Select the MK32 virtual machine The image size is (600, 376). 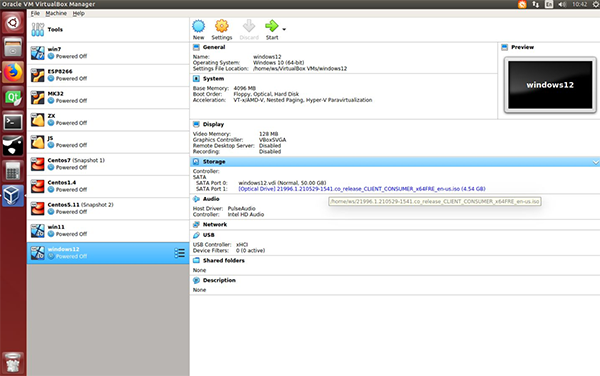(108, 97)
